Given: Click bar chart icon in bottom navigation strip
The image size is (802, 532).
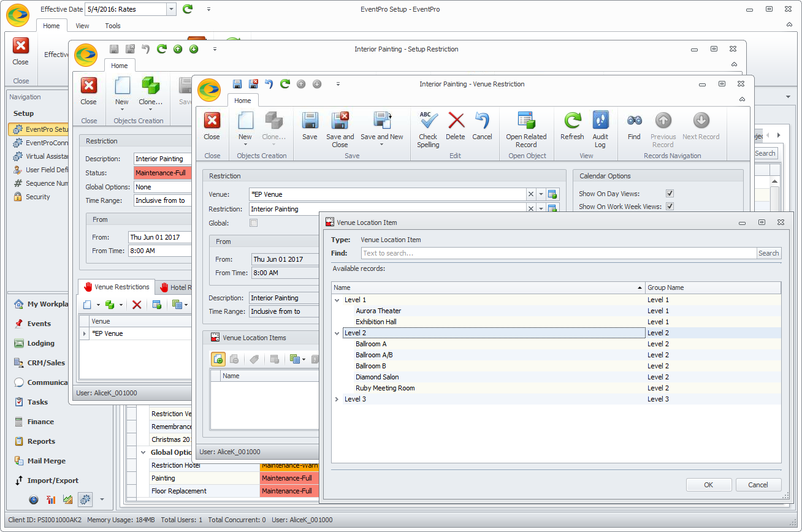Looking at the screenshot, I should point(51,500).
